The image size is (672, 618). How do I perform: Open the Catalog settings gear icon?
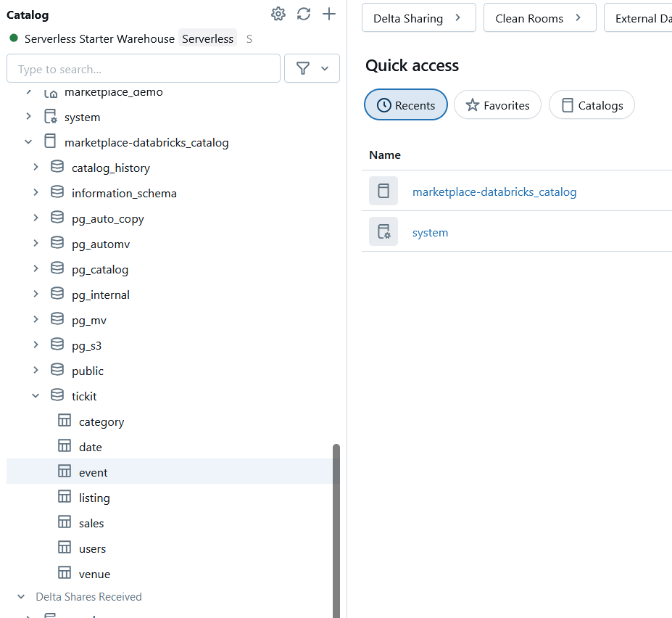click(x=278, y=14)
